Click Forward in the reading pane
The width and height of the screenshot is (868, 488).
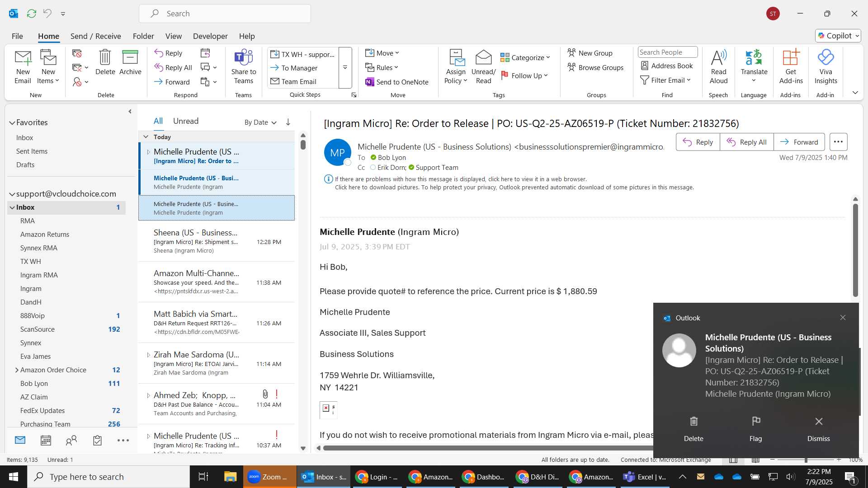coord(799,142)
